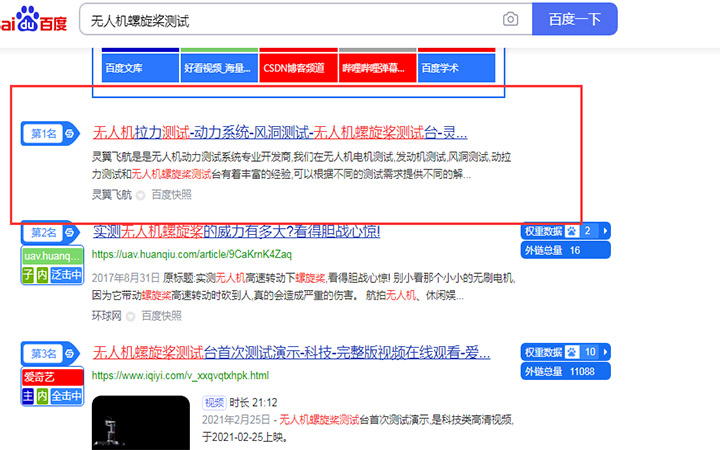Expand arrow on 权重数据 2 badge
Image resolution: width=720 pixels, height=450 pixels.
605,231
